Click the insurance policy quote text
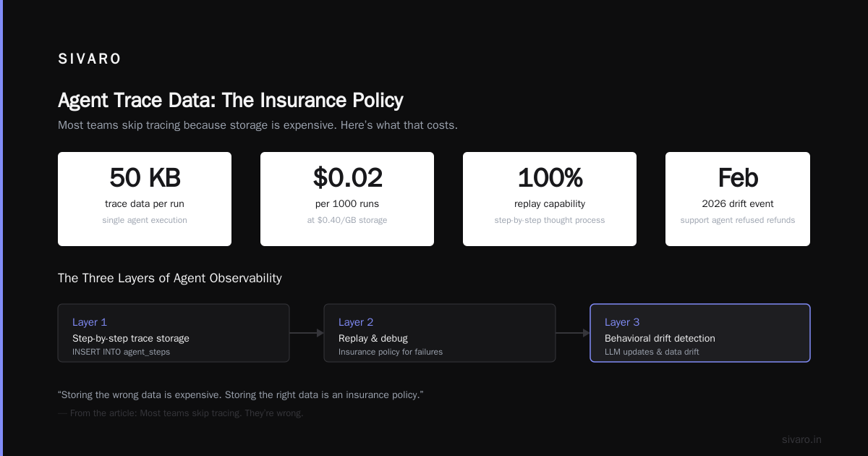The image size is (868, 456). pos(240,395)
